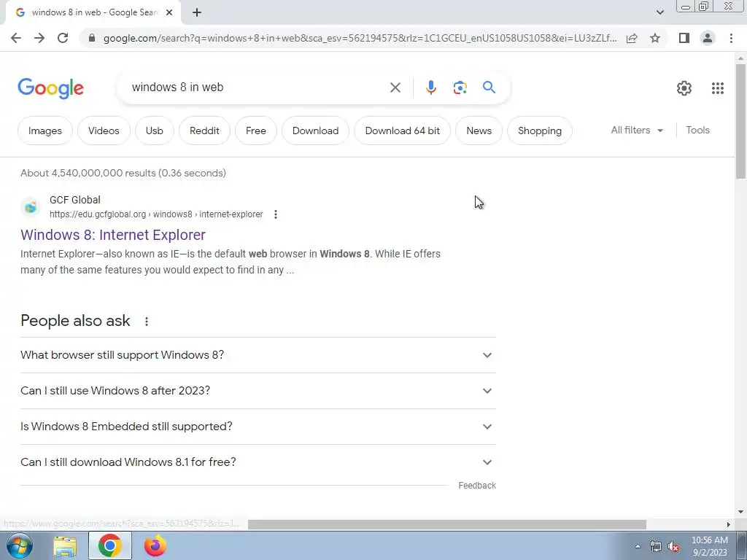
Task: Submit search with magnifier icon
Action: (489, 87)
